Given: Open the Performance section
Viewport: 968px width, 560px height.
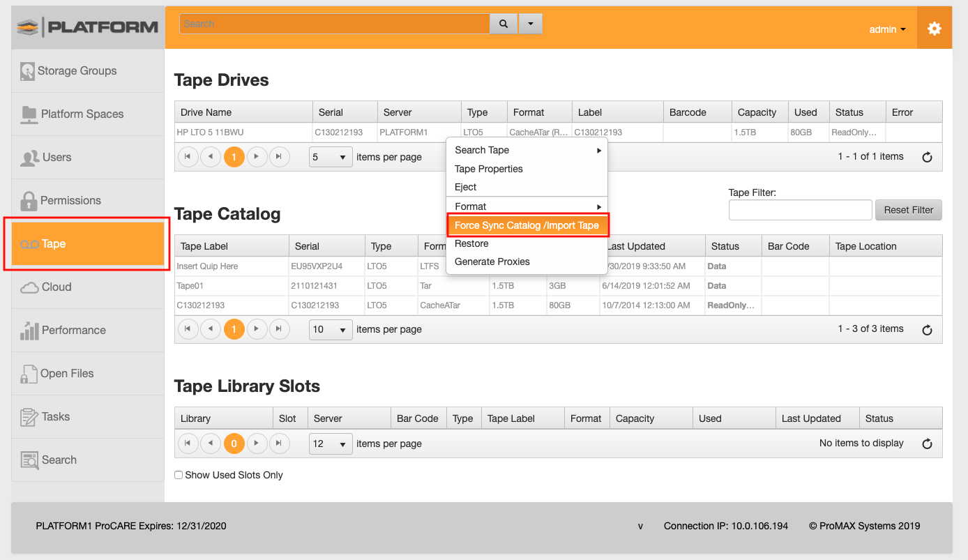Looking at the screenshot, I should tap(88, 330).
